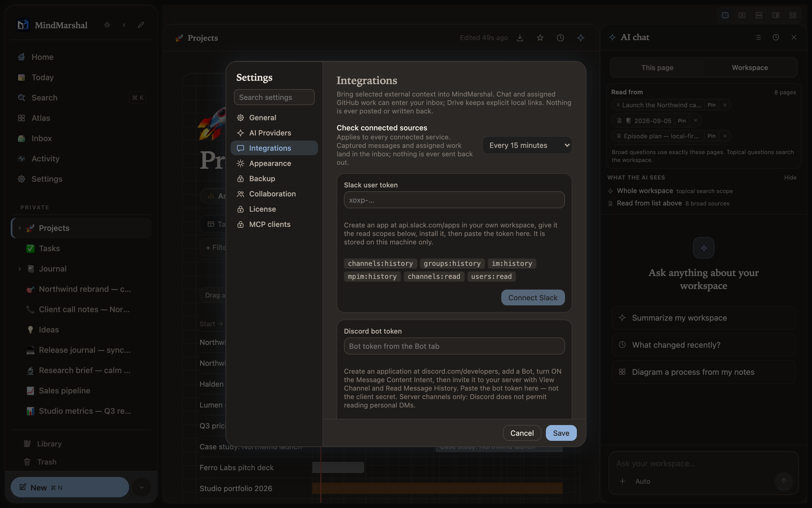Switch AI chat to This page tab
Image resolution: width=812 pixels, height=508 pixels.
click(657, 67)
